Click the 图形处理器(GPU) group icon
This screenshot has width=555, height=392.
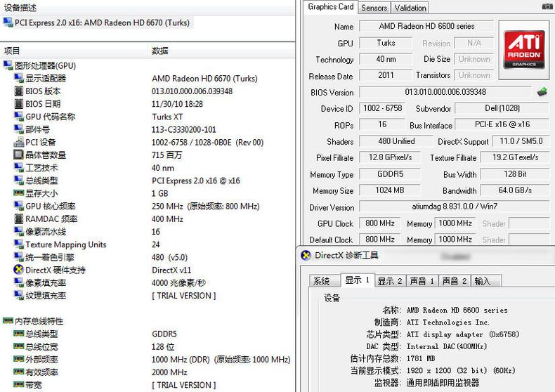[8, 65]
